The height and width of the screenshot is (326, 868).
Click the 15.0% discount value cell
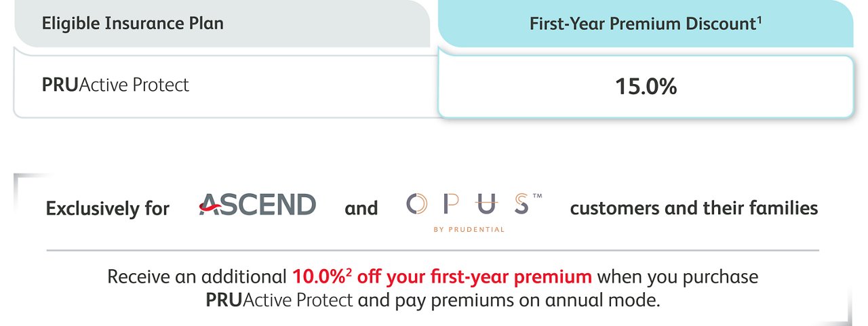click(646, 87)
